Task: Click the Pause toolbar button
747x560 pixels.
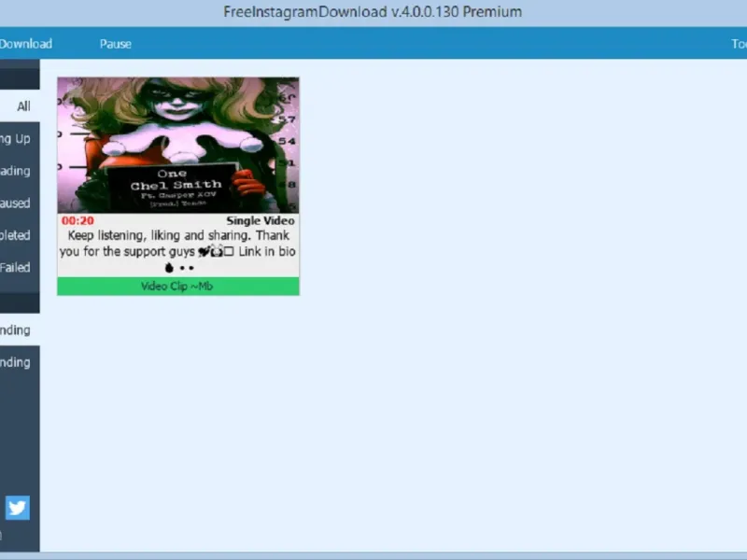Action: click(x=115, y=44)
